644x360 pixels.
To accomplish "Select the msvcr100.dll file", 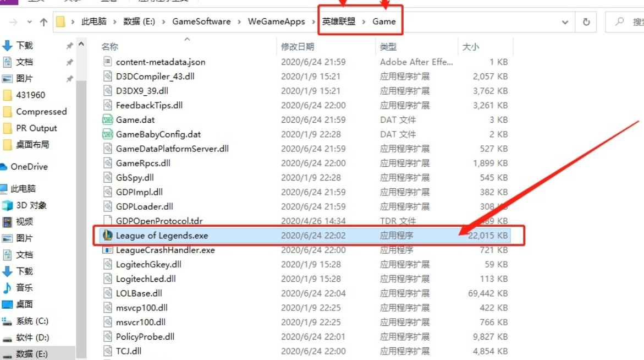I will coord(140,322).
